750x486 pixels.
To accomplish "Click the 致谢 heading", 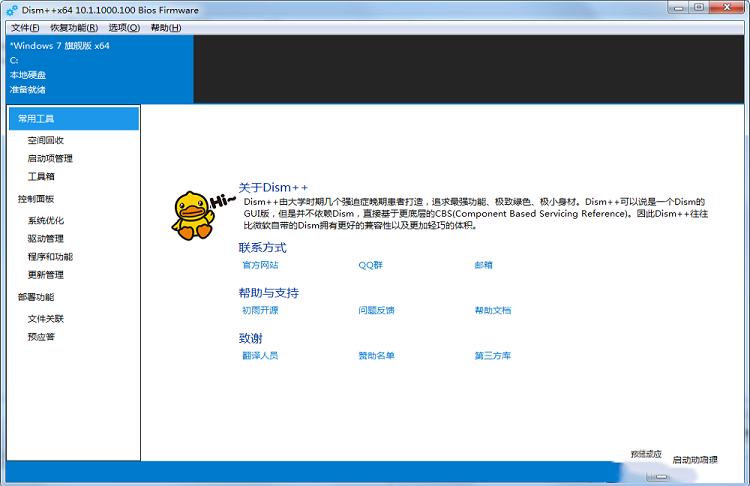I will [x=251, y=338].
